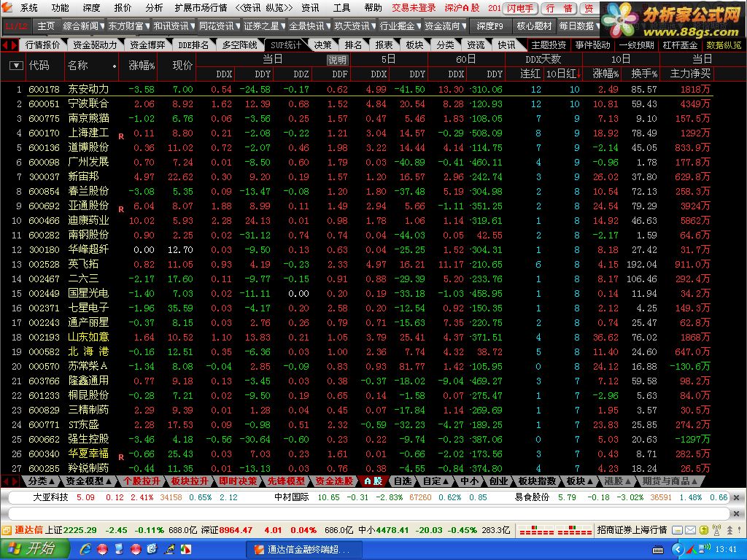This screenshot has width=747, height=560.
Task: Click the red-green market bar indicator
Action: (x=555, y=531)
